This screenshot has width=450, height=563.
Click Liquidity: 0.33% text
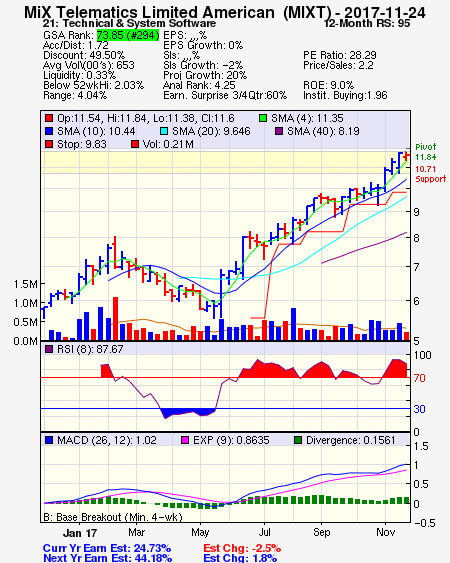[79, 75]
